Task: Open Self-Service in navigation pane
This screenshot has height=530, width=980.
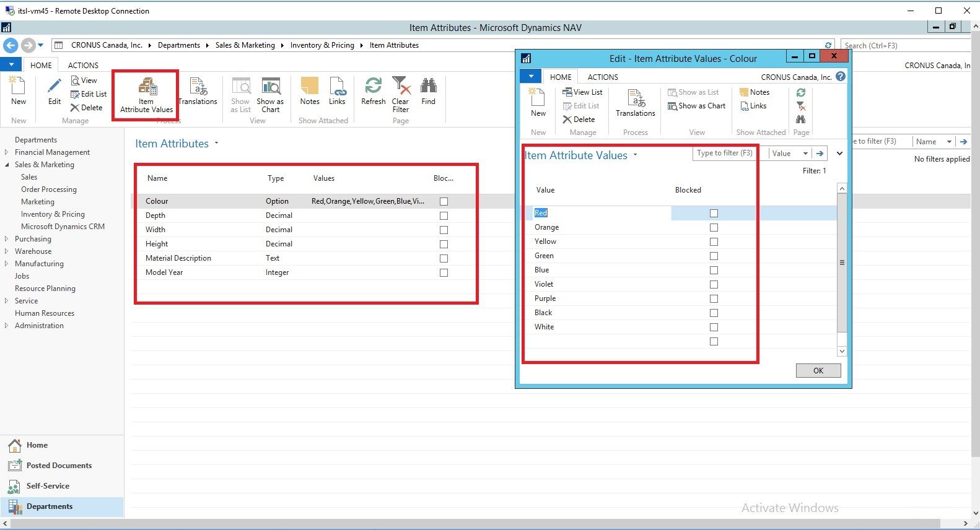Action: (48, 486)
